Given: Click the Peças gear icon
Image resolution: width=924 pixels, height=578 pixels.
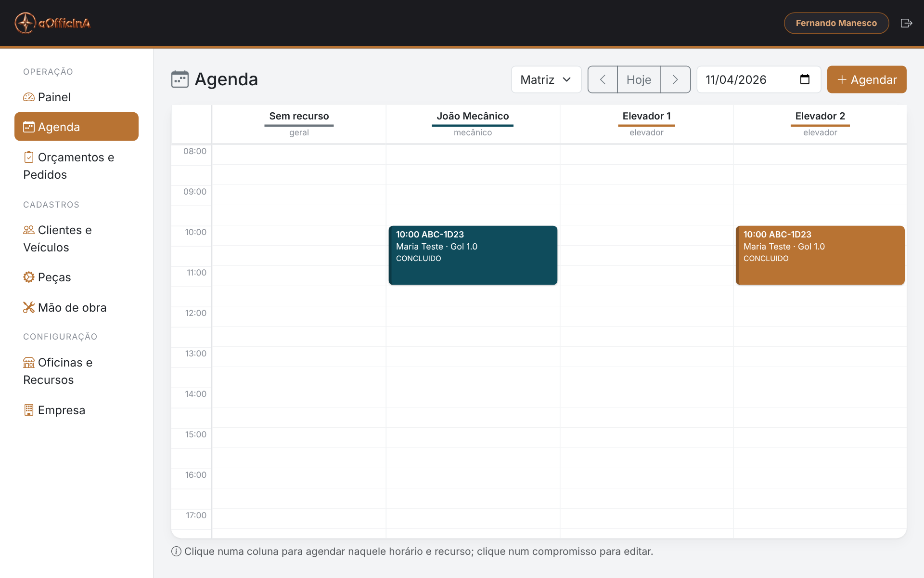Looking at the screenshot, I should pyautogui.click(x=29, y=277).
